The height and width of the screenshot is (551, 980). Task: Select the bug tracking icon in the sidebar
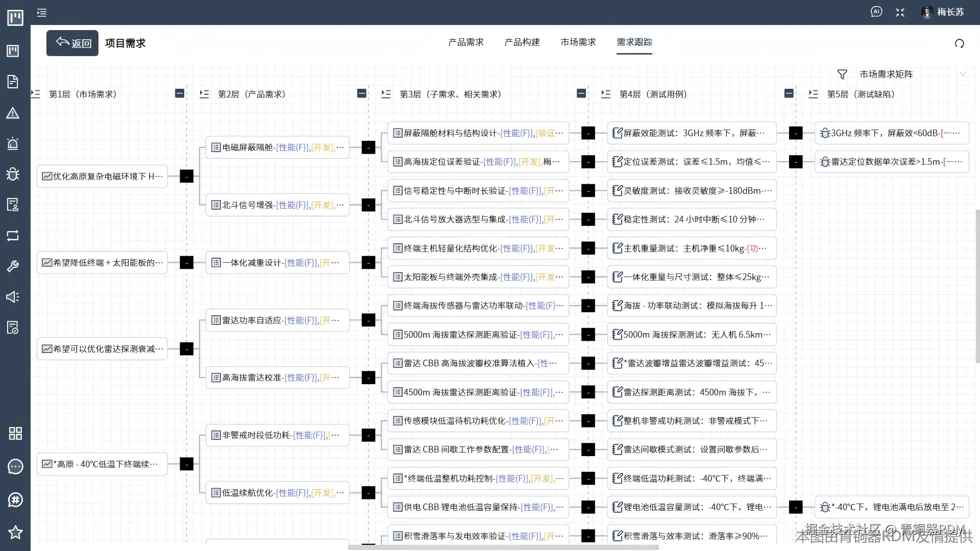pyautogui.click(x=13, y=174)
